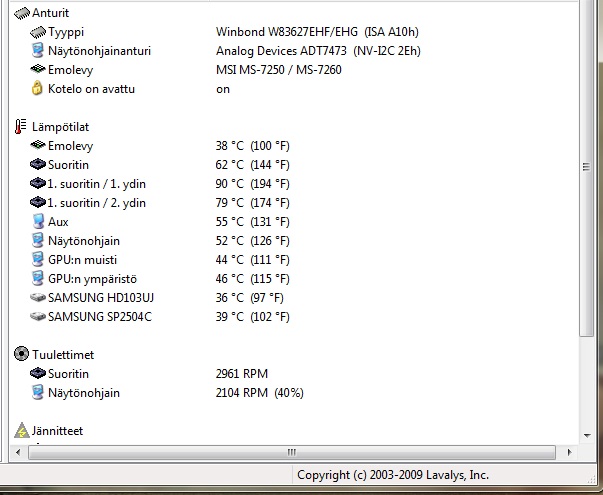Click the Anturit section chip icon
The height and width of the screenshot is (495, 603).
tap(22, 13)
